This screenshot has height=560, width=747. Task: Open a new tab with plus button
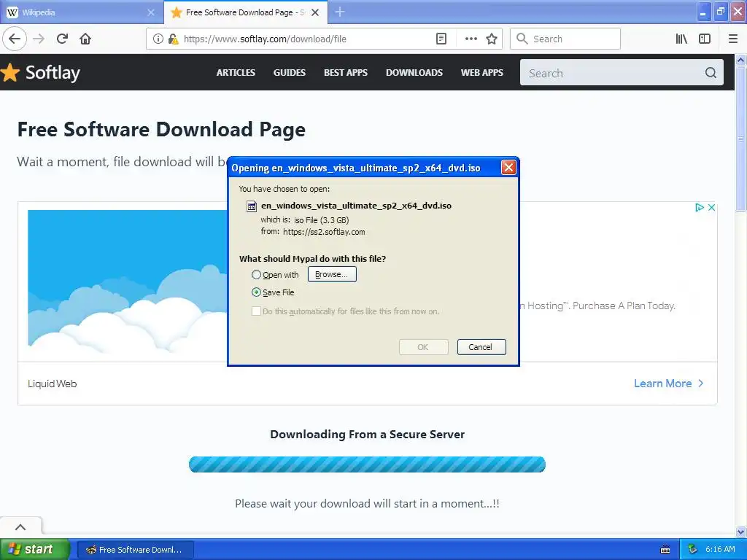(340, 12)
